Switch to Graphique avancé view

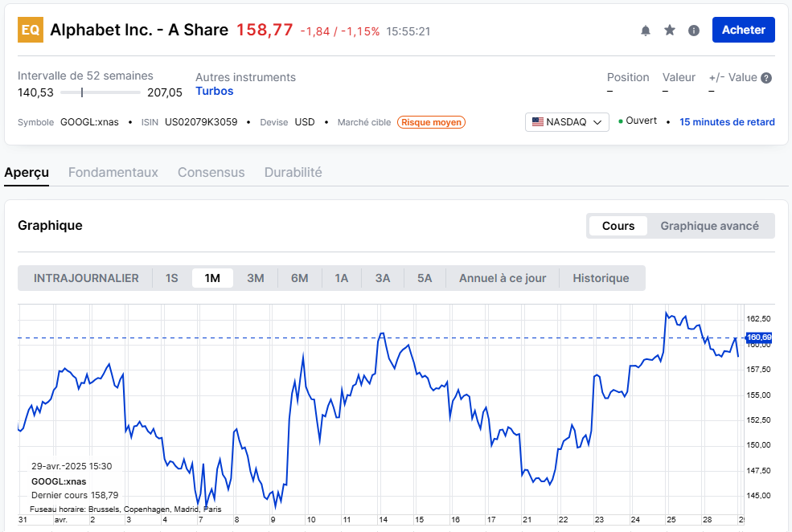[x=709, y=226]
